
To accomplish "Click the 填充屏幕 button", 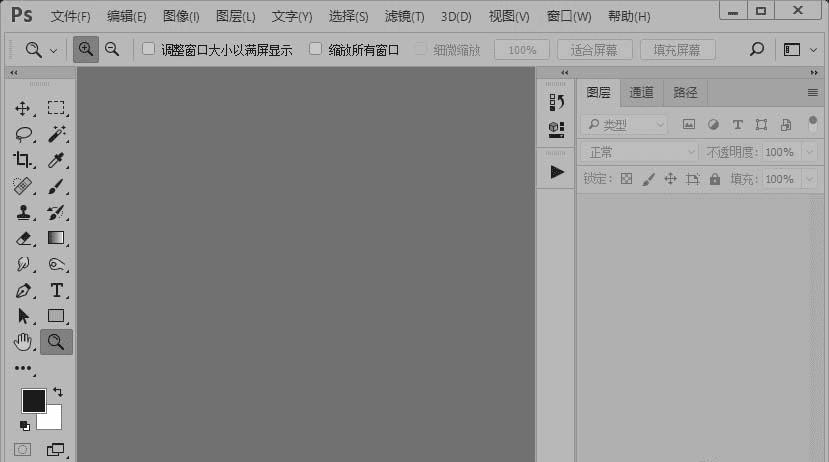I will point(677,50).
